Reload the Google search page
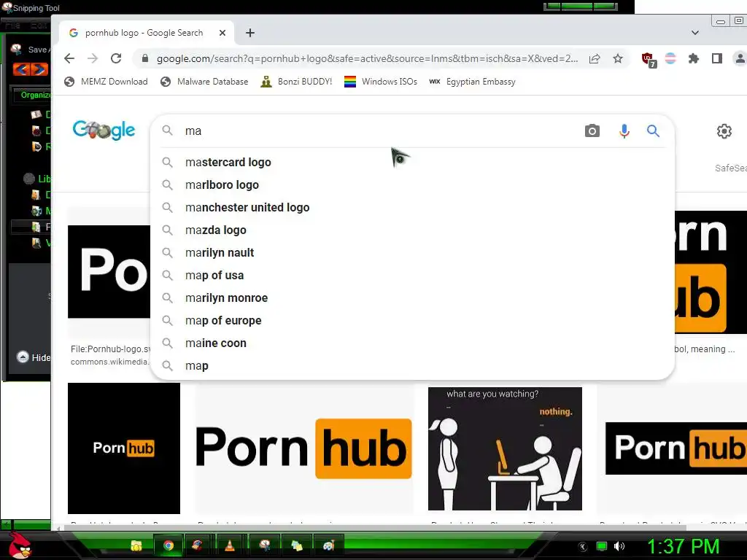Image resolution: width=747 pixels, height=560 pixels. click(x=116, y=58)
